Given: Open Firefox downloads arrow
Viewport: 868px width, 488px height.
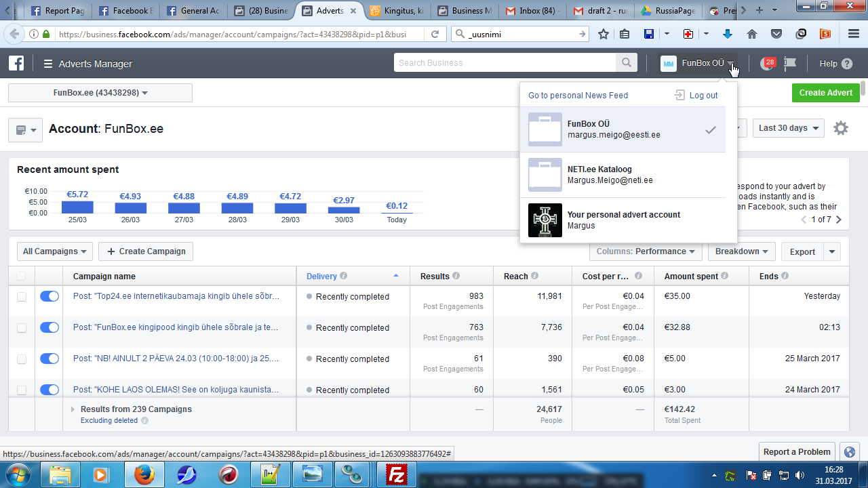Looking at the screenshot, I should click(728, 34).
